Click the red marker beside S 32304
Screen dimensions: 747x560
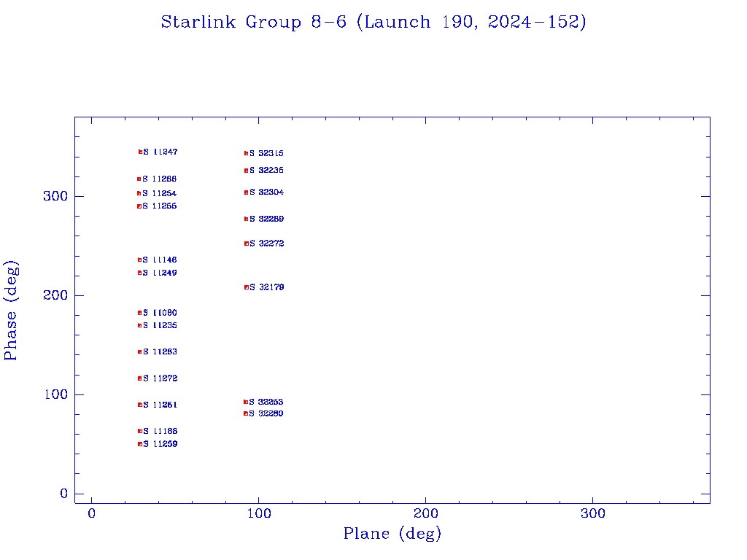click(x=247, y=192)
